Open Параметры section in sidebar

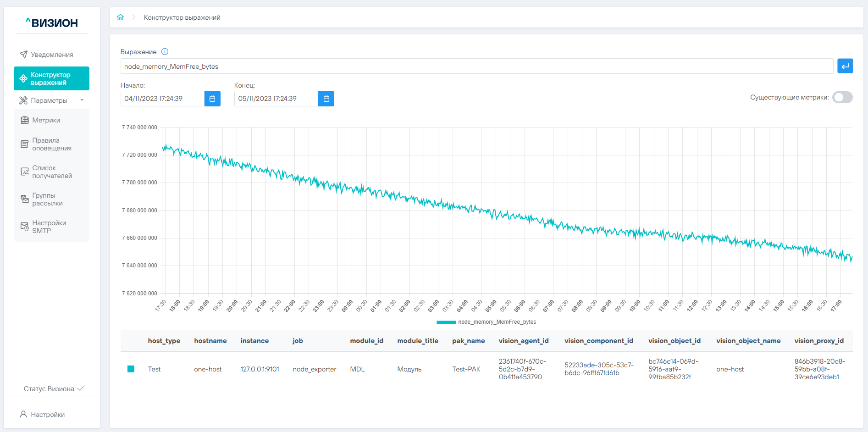(49, 100)
